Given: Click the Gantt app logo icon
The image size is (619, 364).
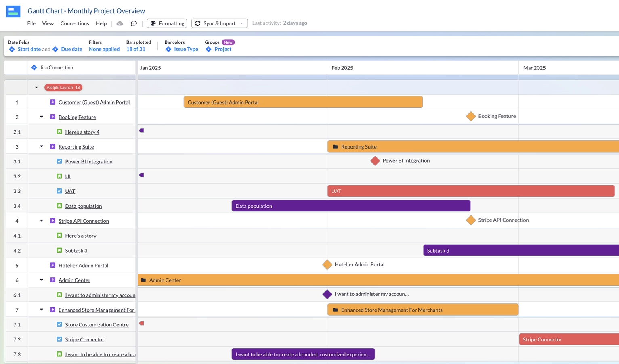Looking at the screenshot, I should [13, 11].
